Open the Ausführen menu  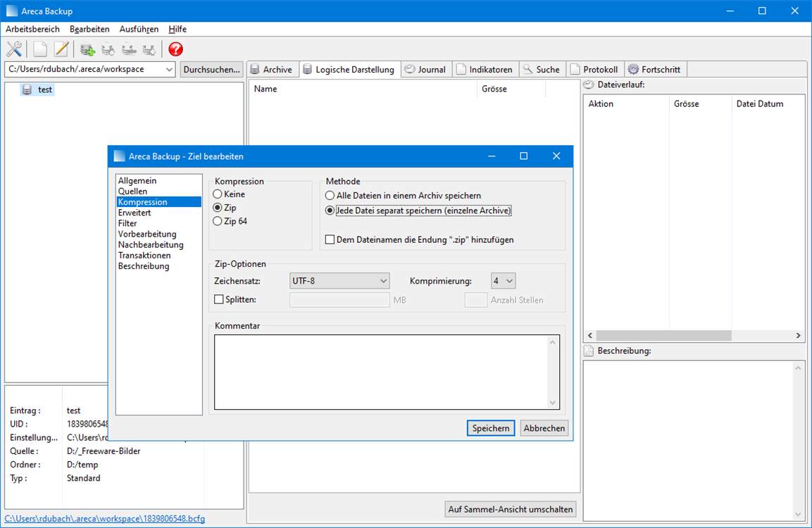pos(139,30)
